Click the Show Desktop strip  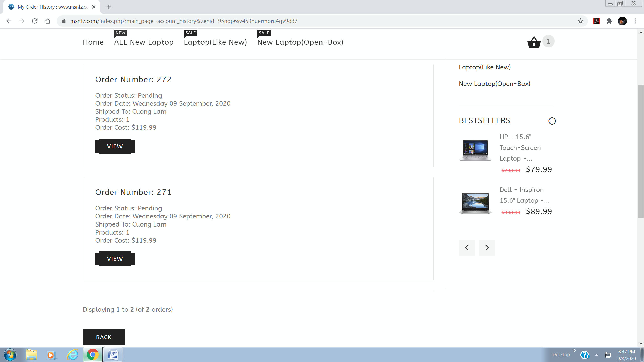[642, 355]
